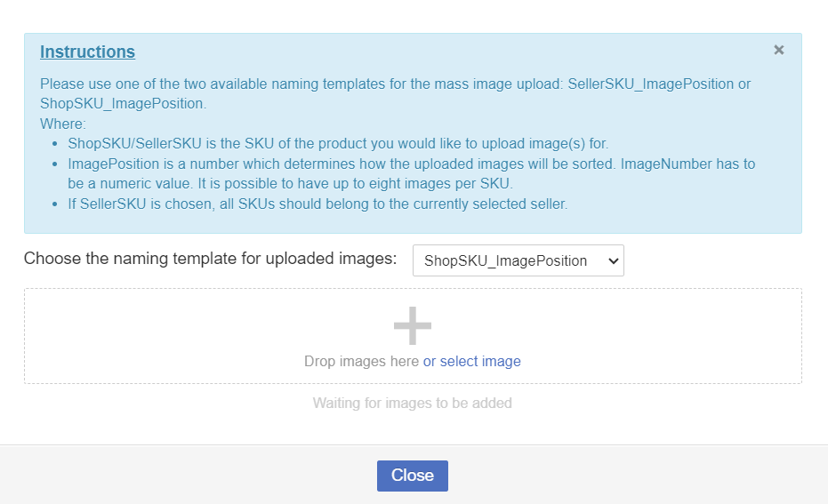The width and height of the screenshot is (828, 504).
Task: Click the large plus icon
Action: click(413, 326)
